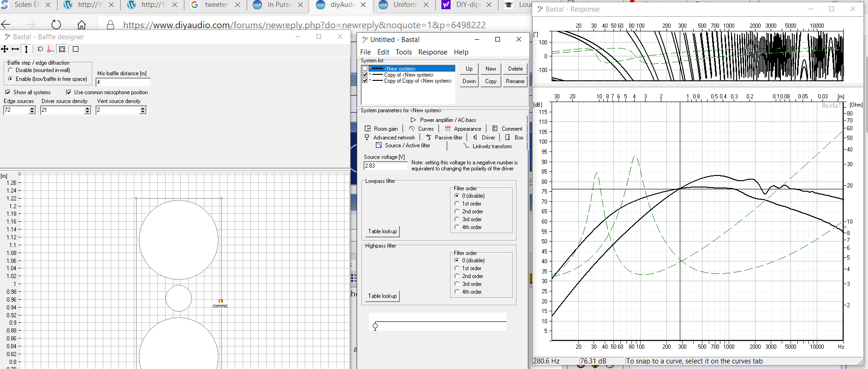Open the Edit menu
The height and width of the screenshot is (369, 868).
(383, 52)
